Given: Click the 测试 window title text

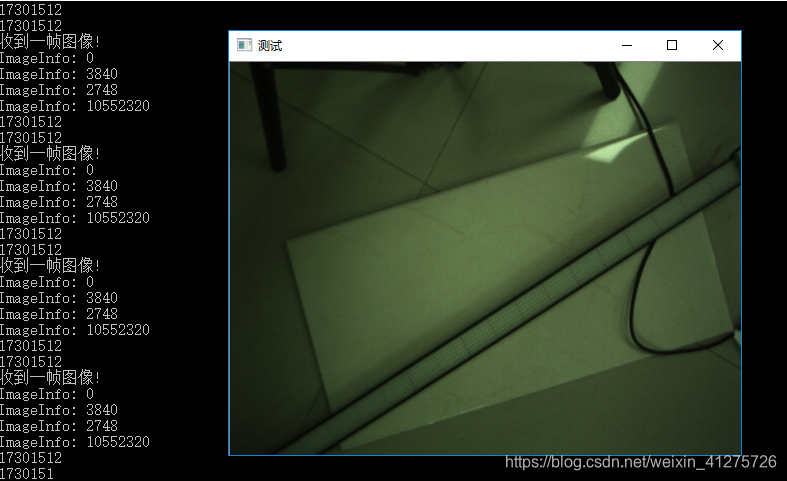Looking at the screenshot, I should point(270,46).
